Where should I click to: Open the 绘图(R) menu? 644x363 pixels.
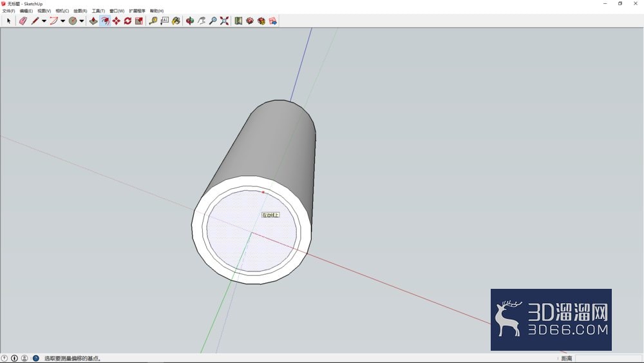(x=80, y=11)
